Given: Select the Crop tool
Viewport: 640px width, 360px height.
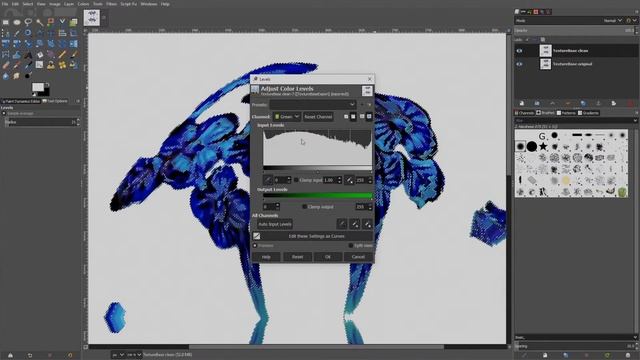Looking at the screenshot, I should (x=73, y=33).
